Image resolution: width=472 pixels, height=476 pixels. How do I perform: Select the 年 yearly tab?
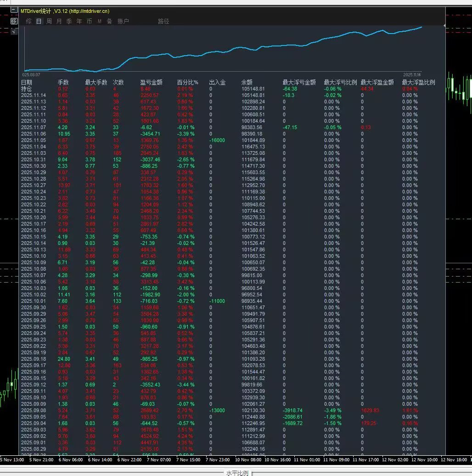pos(79,21)
